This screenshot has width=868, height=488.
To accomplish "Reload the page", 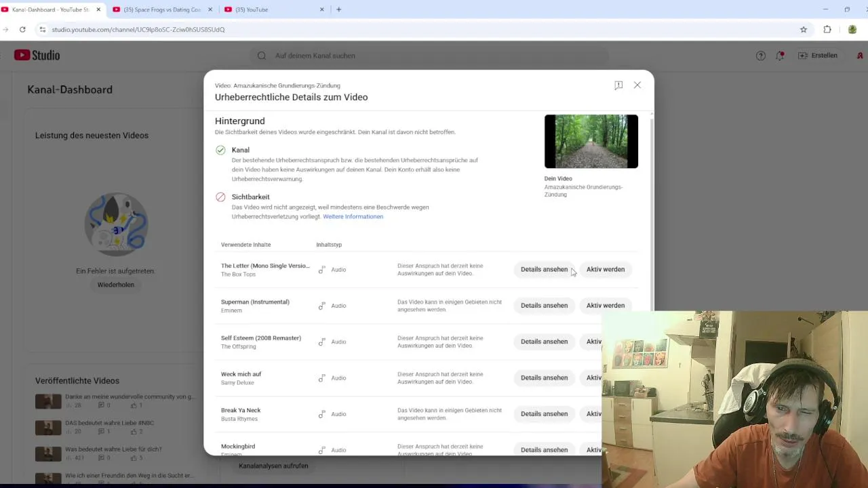I will point(22,30).
